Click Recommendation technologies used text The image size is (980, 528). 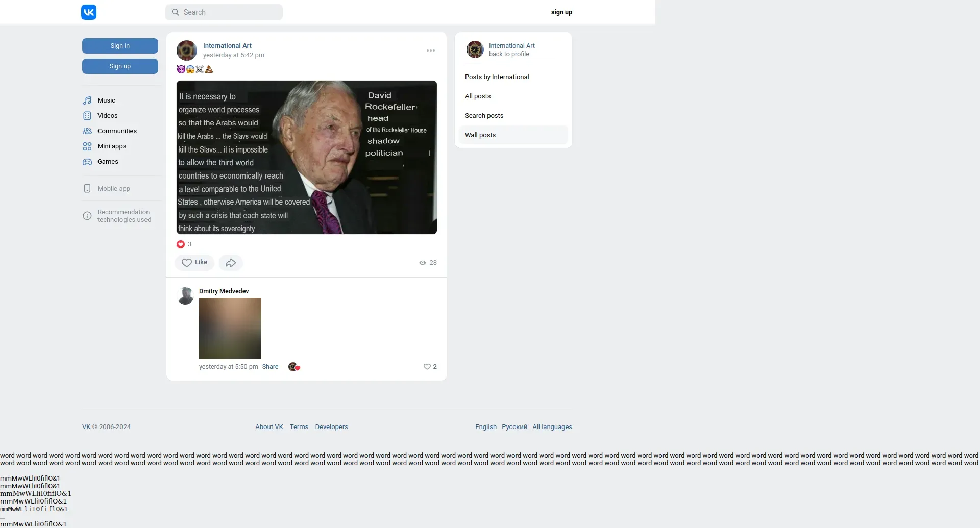coord(124,216)
